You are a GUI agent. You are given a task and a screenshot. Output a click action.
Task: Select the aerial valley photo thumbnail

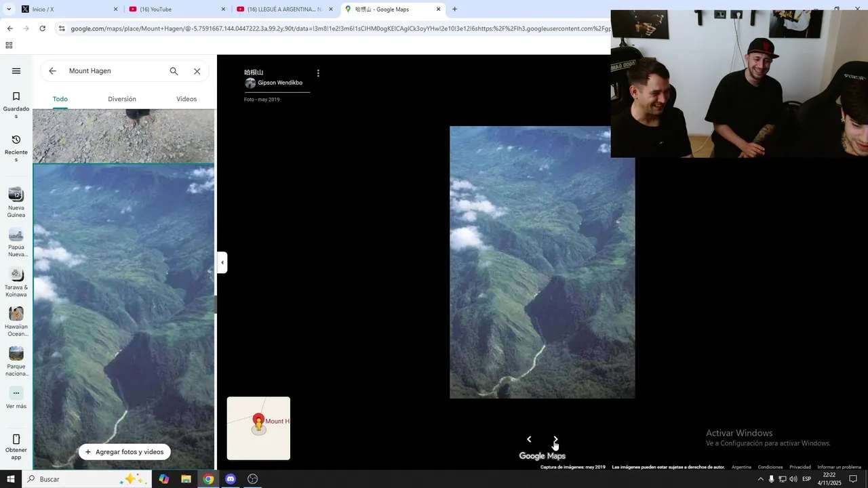[123, 317]
